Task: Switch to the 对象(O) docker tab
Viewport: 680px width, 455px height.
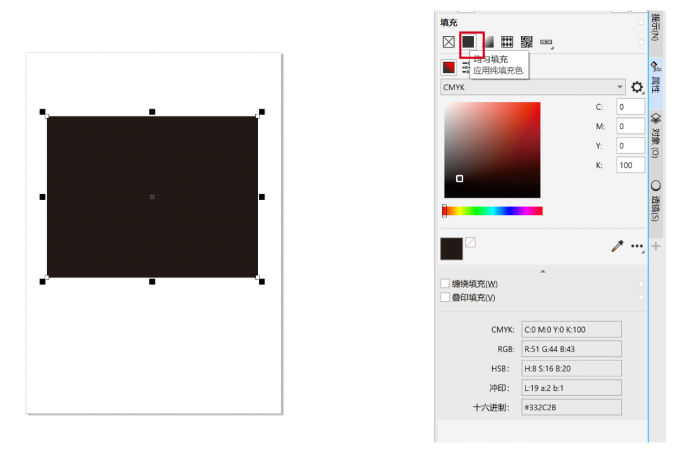Action: pos(656,135)
